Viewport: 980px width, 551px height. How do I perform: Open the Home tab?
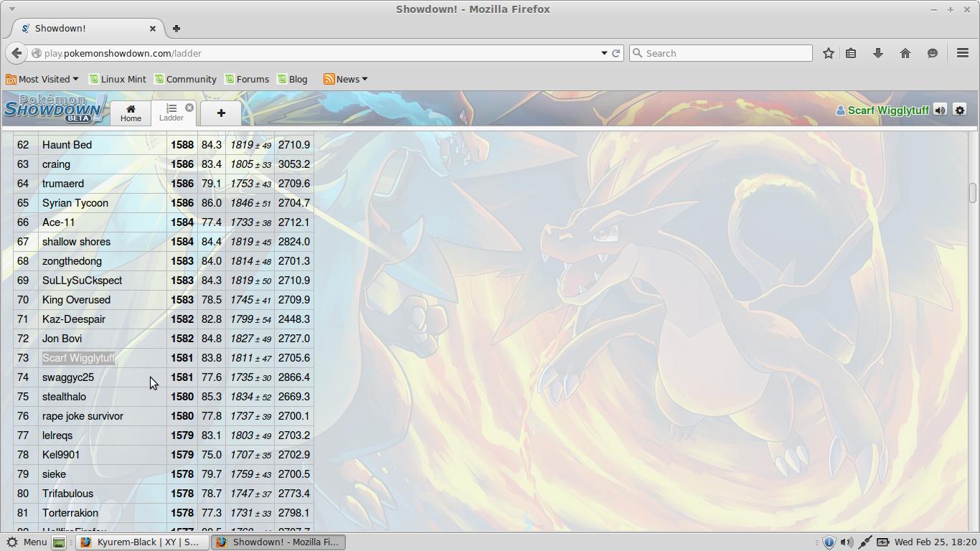point(131,113)
